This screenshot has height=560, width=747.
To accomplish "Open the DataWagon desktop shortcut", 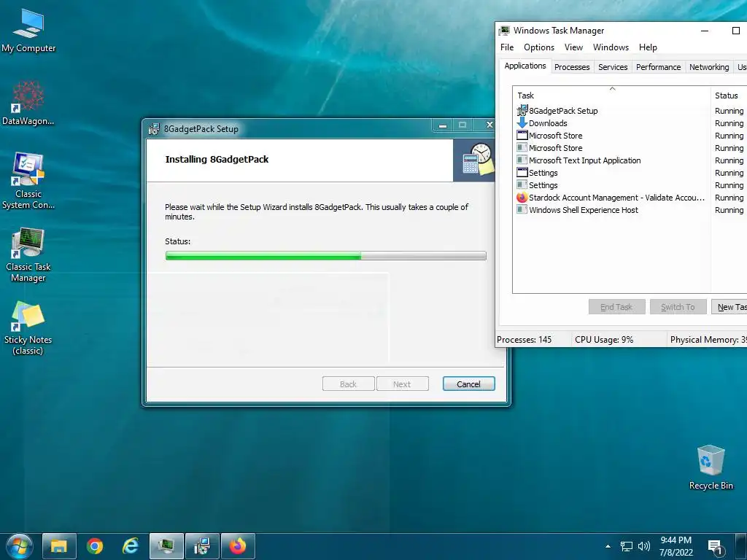I will point(28,103).
